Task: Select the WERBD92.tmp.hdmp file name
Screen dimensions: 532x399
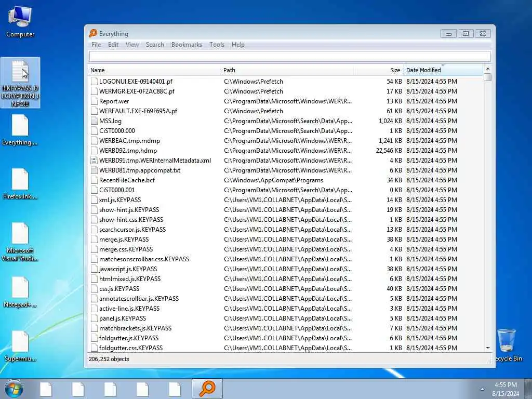Action: pos(128,151)
